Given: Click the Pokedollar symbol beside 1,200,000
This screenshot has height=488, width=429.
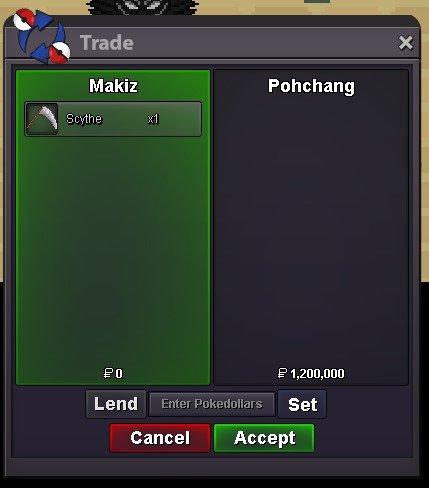Looking at the screenshot, I should [x=282, y=373].
